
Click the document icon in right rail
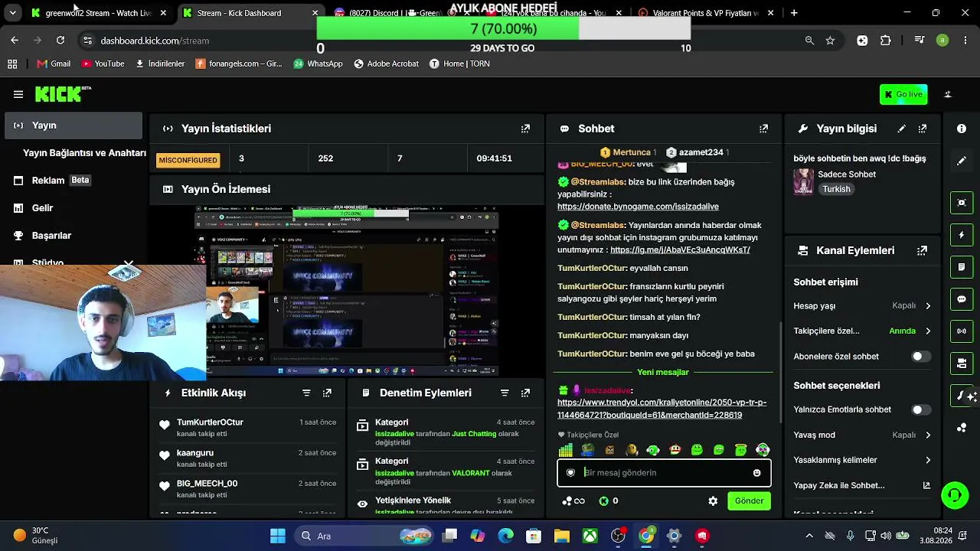[x=962, y=267]
